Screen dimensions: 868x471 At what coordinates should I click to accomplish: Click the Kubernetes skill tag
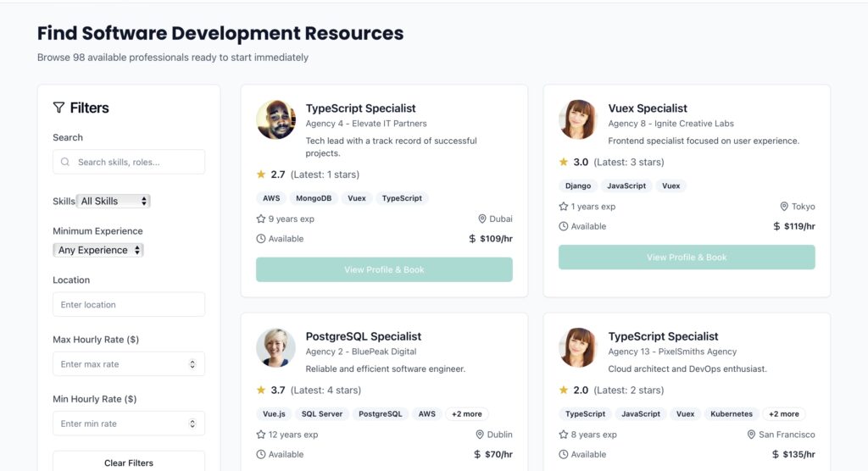(x=732, y=414)
